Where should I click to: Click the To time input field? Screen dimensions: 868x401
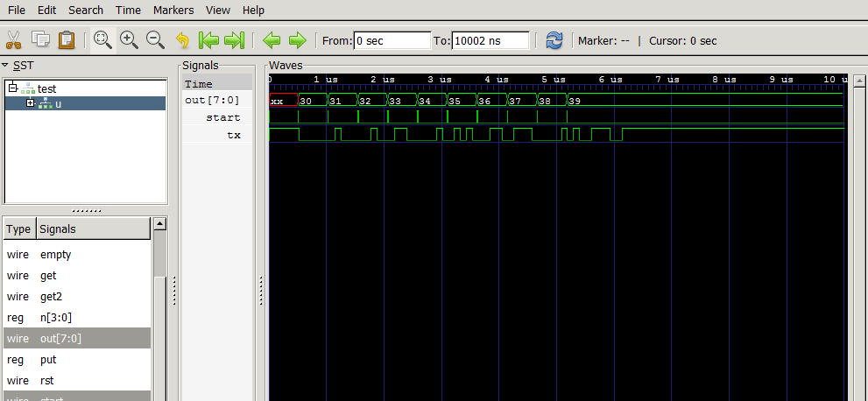click(490, 41)
